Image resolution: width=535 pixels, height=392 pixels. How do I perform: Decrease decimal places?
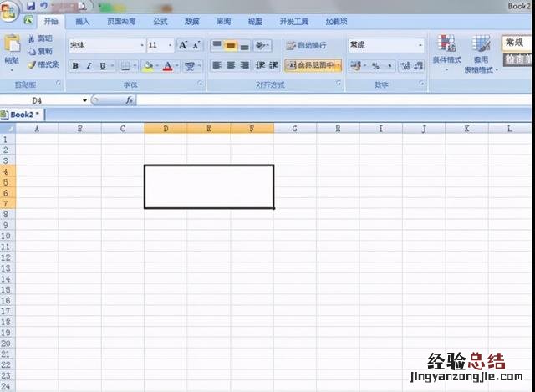point(418,65)
